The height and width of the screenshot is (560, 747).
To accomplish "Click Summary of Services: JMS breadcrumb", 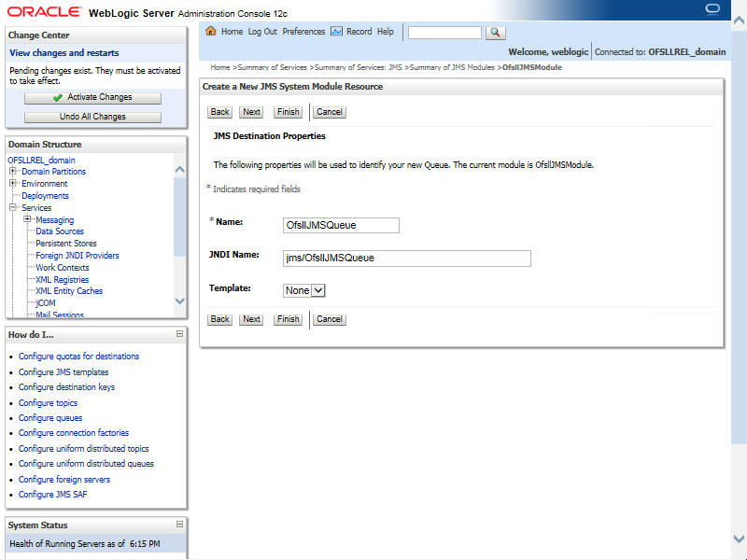I will coord(359,67).
